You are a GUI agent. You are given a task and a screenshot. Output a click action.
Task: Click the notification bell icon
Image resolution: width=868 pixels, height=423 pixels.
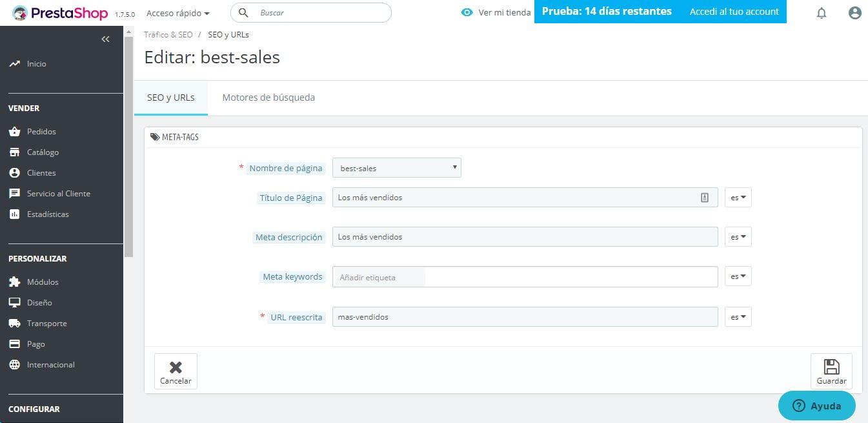[x=822, y=12]
